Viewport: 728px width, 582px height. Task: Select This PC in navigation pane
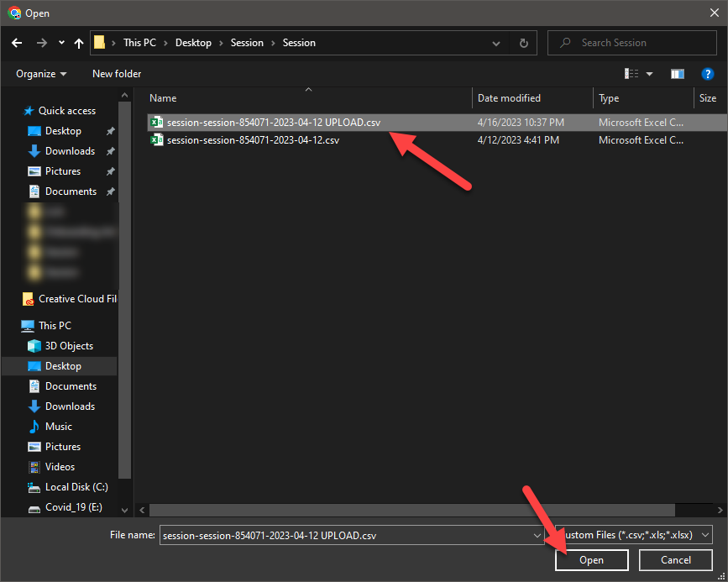click(55, 326)
